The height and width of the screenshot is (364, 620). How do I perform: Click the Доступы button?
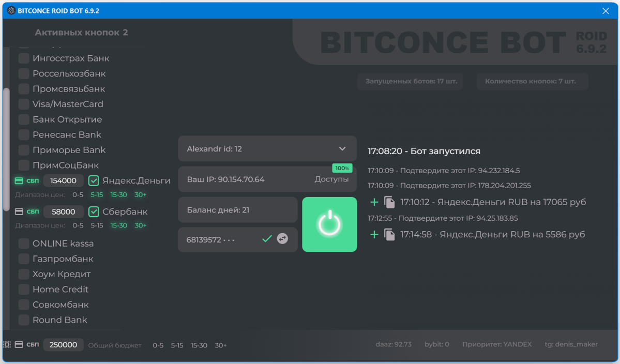tap(331, 179)
